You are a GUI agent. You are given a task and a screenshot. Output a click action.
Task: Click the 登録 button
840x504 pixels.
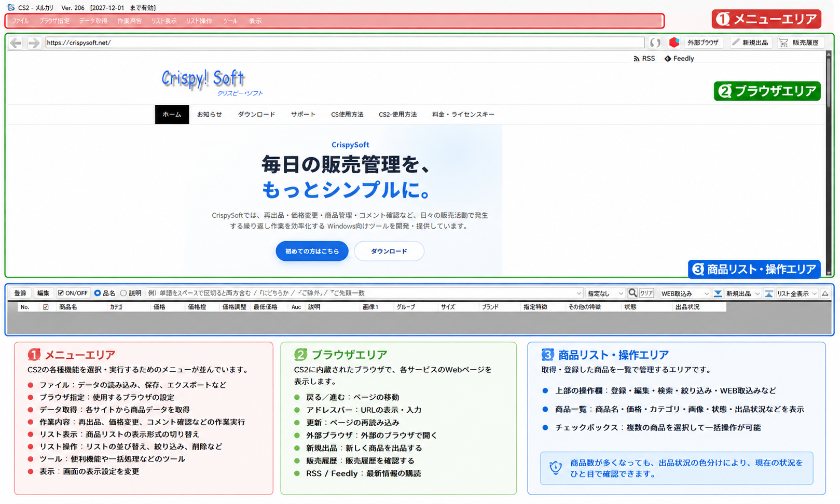point(20,293)
